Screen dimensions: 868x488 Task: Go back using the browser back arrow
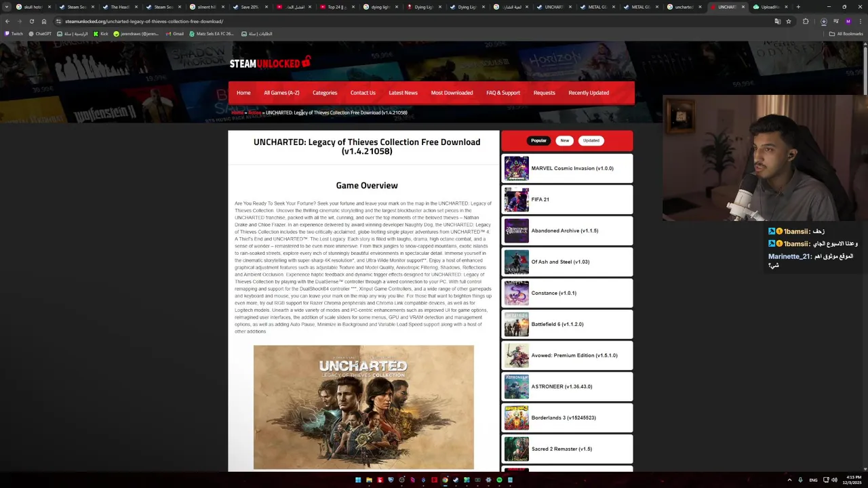coord(7,21)
